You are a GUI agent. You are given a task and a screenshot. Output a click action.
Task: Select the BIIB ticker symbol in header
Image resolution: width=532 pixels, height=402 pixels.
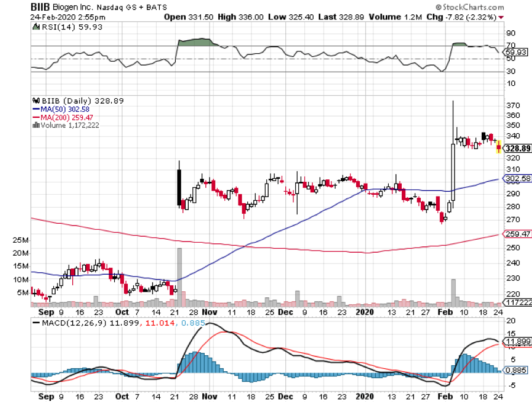click(40, 7)
